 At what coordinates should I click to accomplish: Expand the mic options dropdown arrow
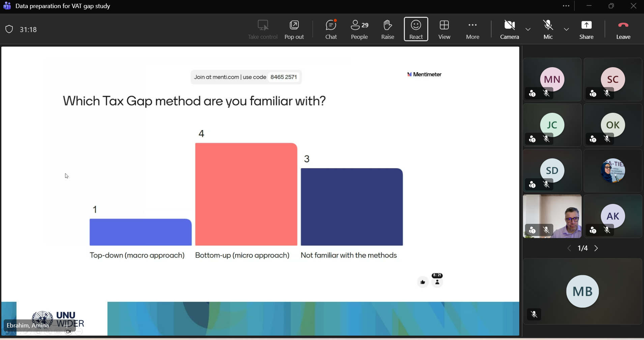coord(566,30)
